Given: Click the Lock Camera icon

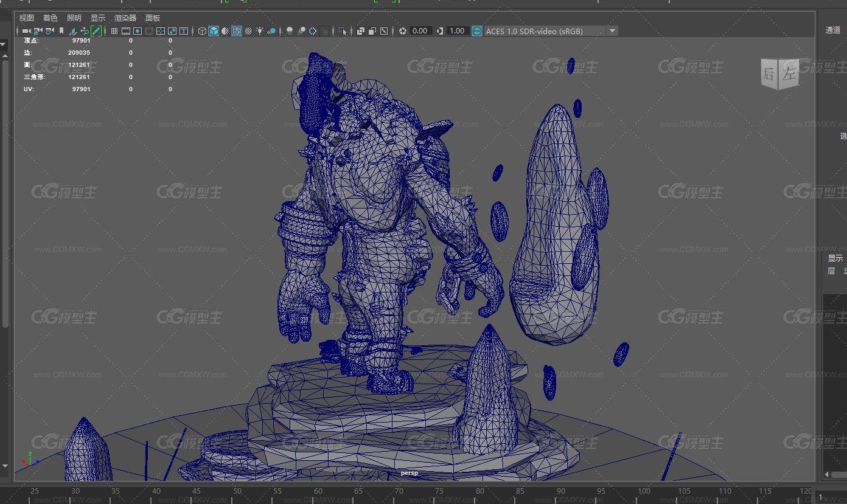Looking at the screenshot, I should coord(38,31).
